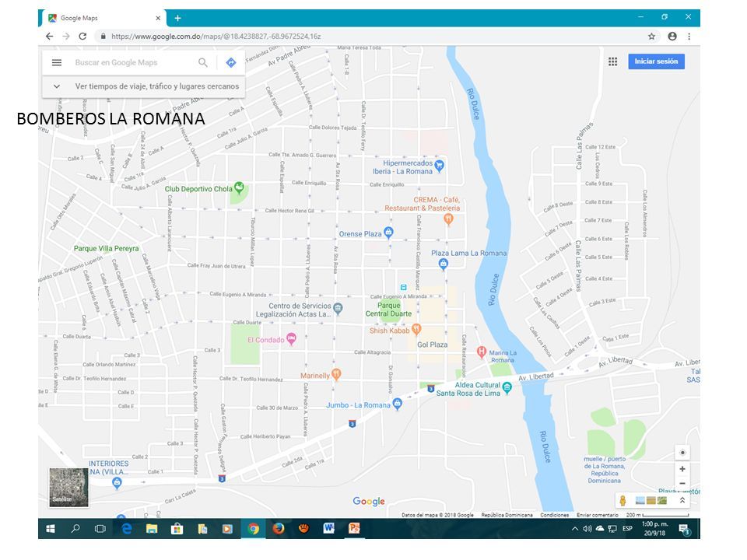Switch to Firefox on the taskbar
This screenshot has width=747, height=560.
point(279,529)
